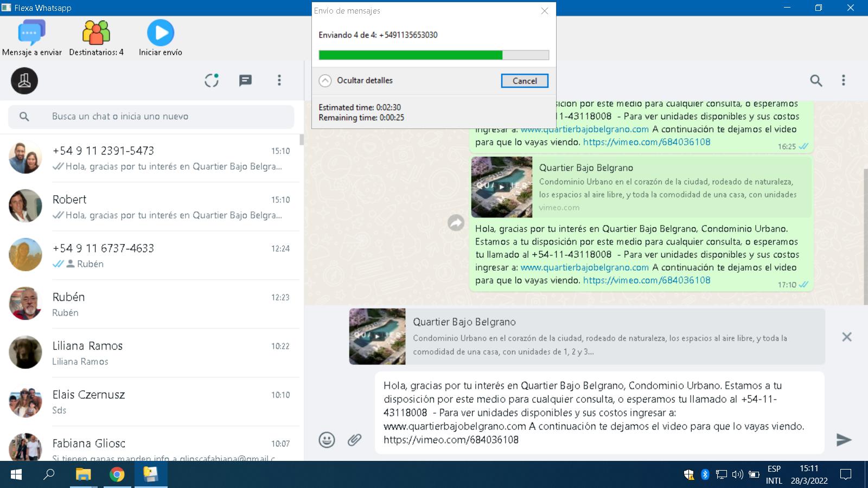Open the emoji picker

(x=327, y=440)
